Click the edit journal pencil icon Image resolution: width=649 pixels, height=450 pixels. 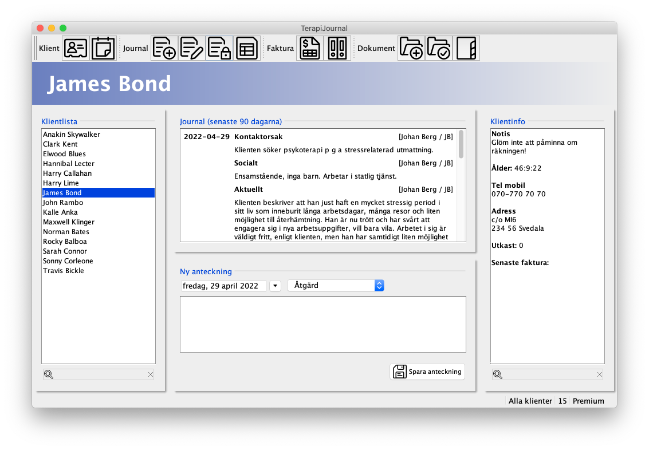192,48
